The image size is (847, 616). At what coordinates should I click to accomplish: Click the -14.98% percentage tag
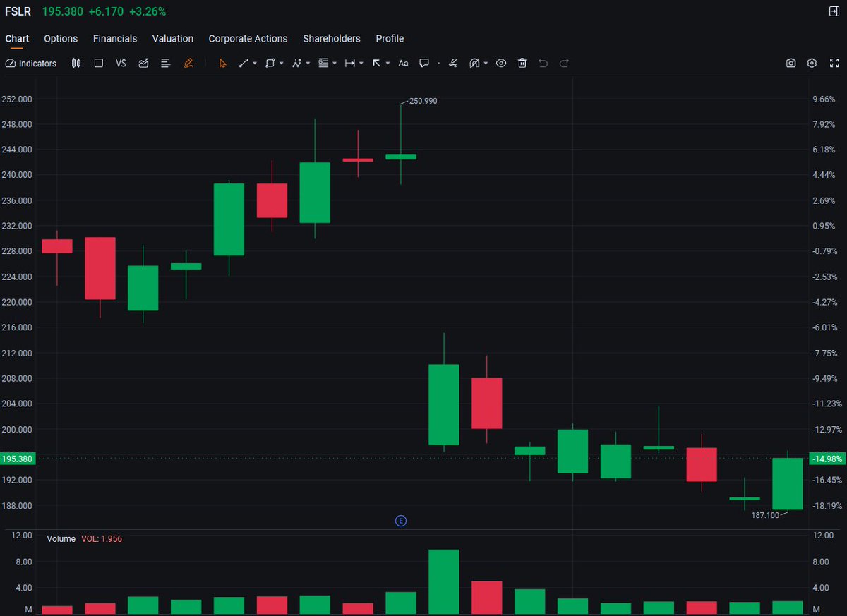(827, 459)
